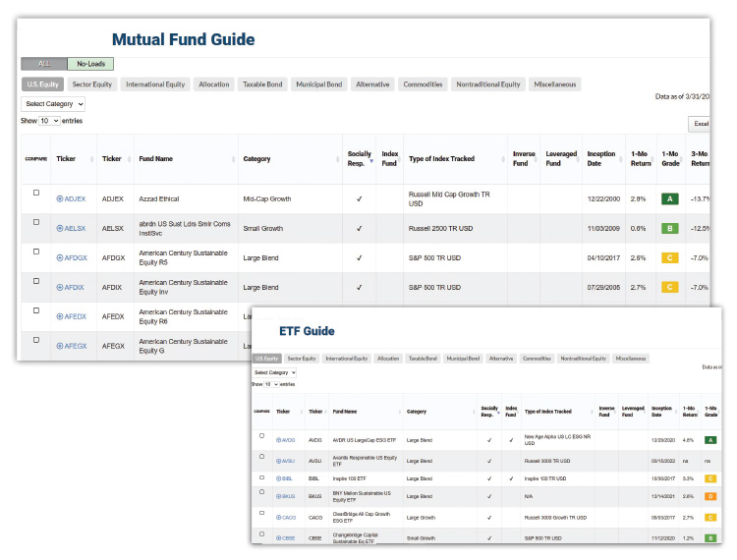Click the orange D grade badge for BKUS

[x=710, y=496]
